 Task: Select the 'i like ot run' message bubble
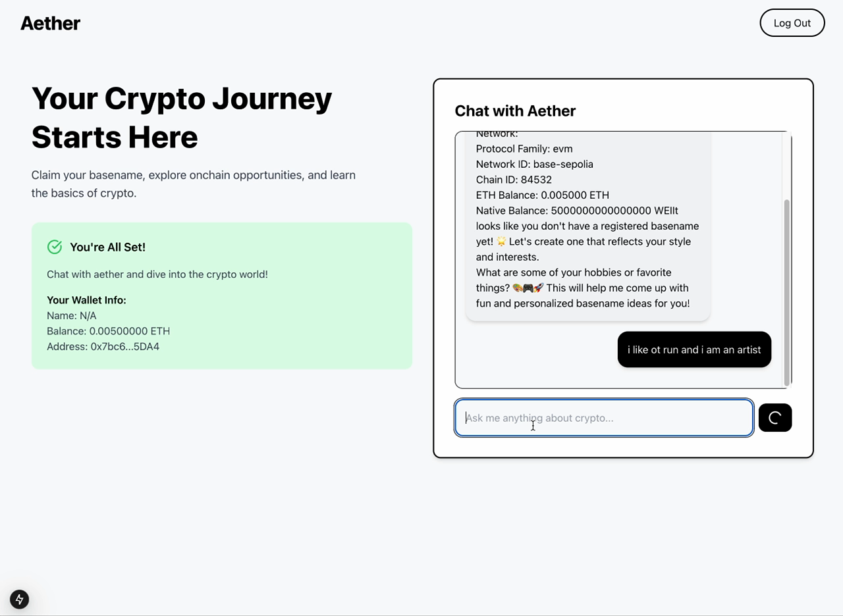pyautogui.click(x=694, y=349)
